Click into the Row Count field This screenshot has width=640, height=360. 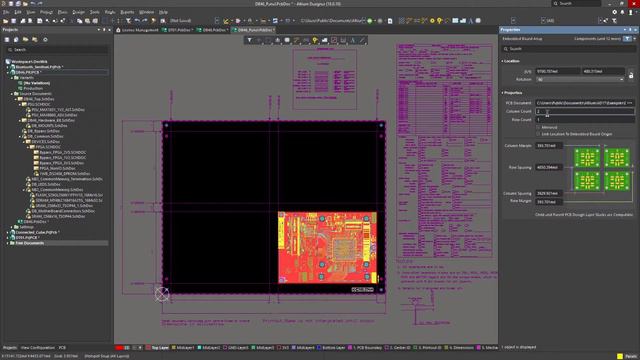[584, 120]
